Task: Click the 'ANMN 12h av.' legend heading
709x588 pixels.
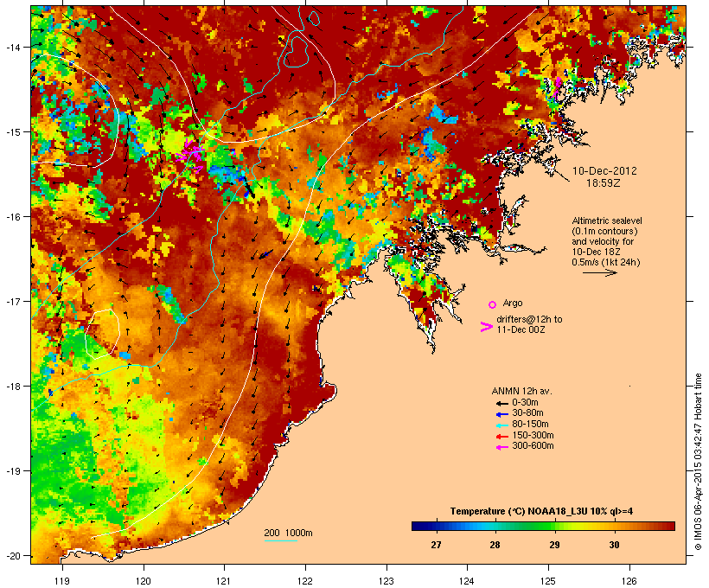Action: coord(521,391)
